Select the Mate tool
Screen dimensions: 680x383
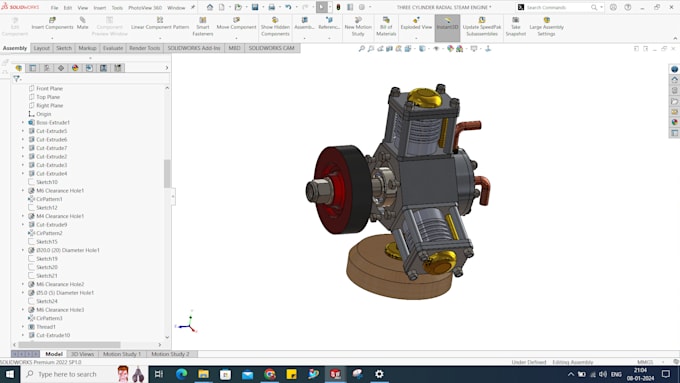click(82, 23)
